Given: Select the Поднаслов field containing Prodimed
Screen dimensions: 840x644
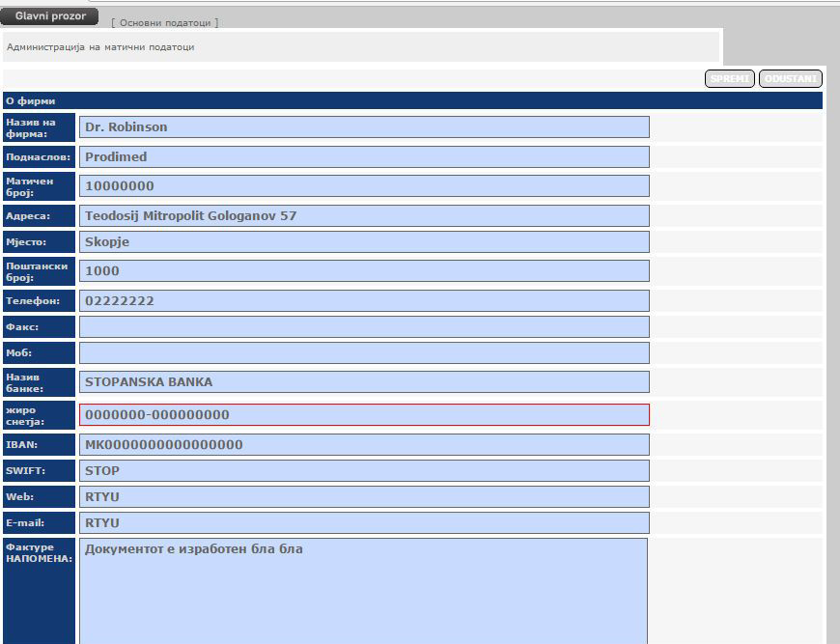Looking at the screenshot, I should point(364,156).
